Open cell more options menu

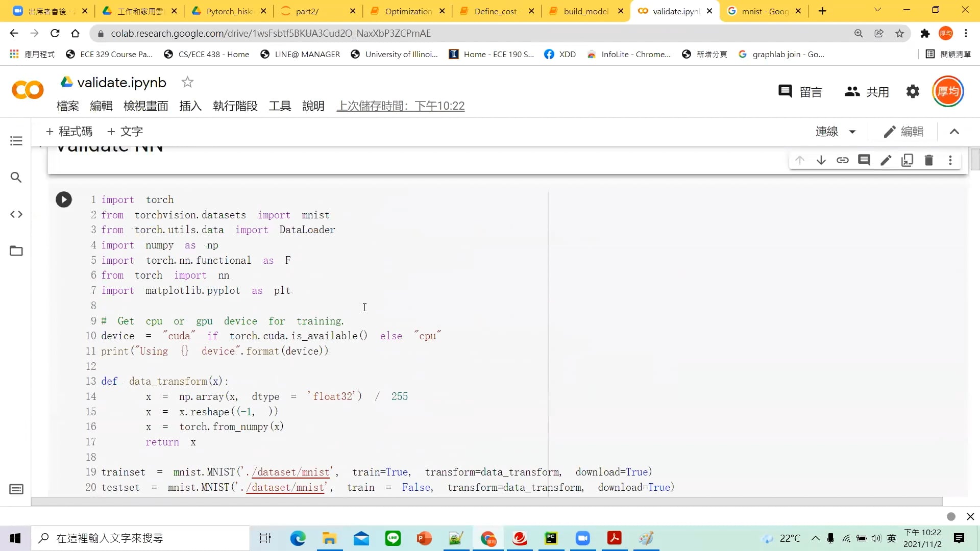tap(950, 160)
